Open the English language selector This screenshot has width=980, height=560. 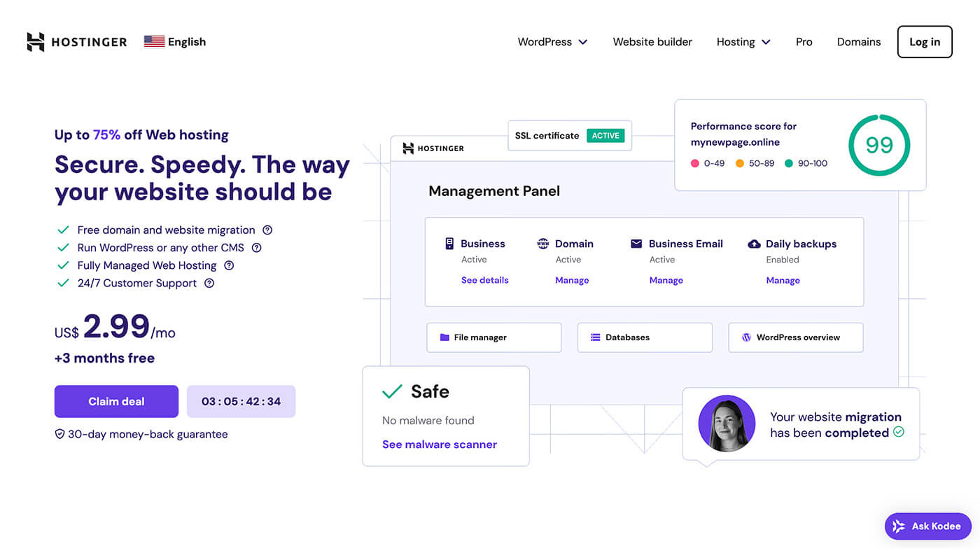[175, 42]
